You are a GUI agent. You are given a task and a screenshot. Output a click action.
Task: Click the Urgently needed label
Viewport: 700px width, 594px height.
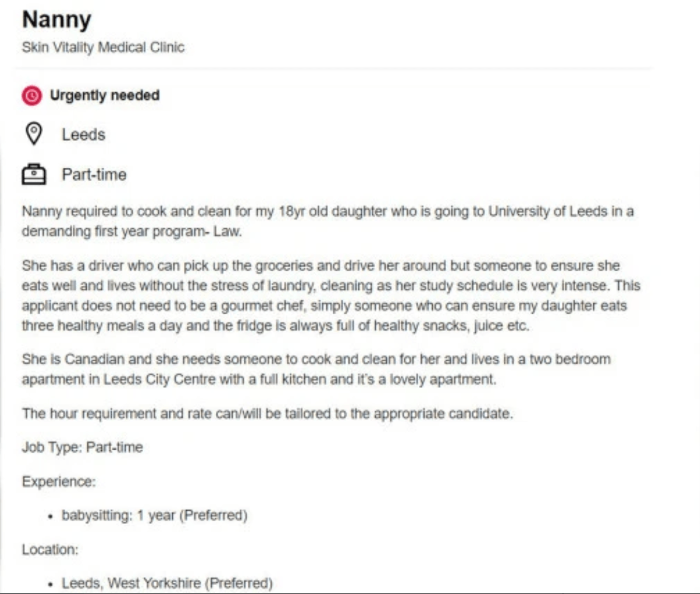105,95
